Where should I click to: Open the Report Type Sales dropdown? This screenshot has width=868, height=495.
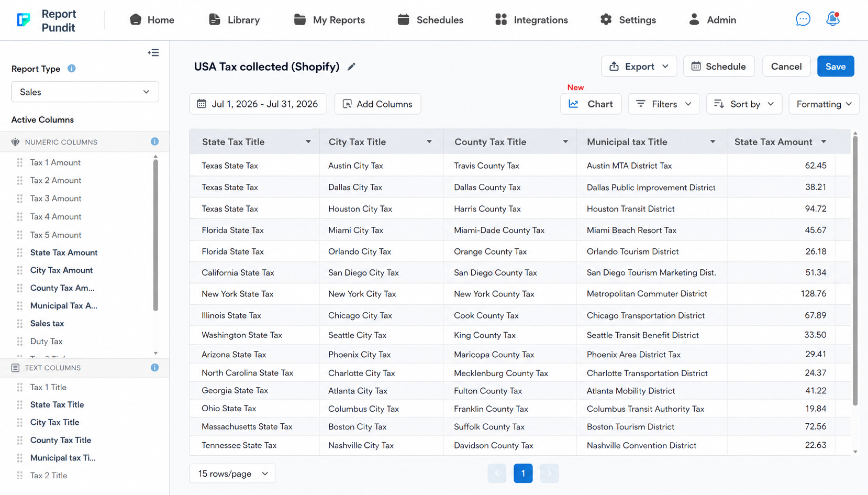85,92
